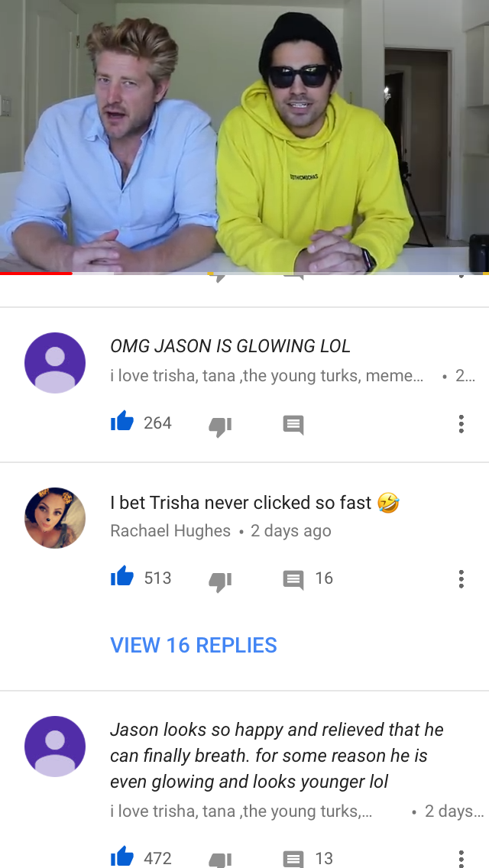Tap the video player showing two men

[244, 136]
